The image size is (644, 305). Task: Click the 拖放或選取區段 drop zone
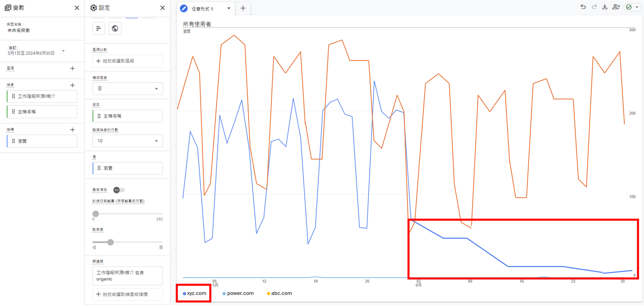point(128,61)
